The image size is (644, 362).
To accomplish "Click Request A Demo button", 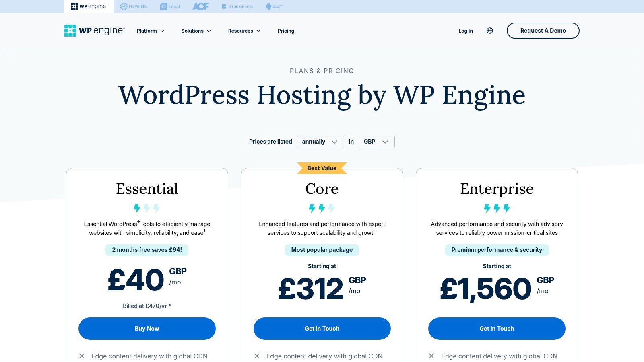I will pyautogui.click(x=543, y=31).
